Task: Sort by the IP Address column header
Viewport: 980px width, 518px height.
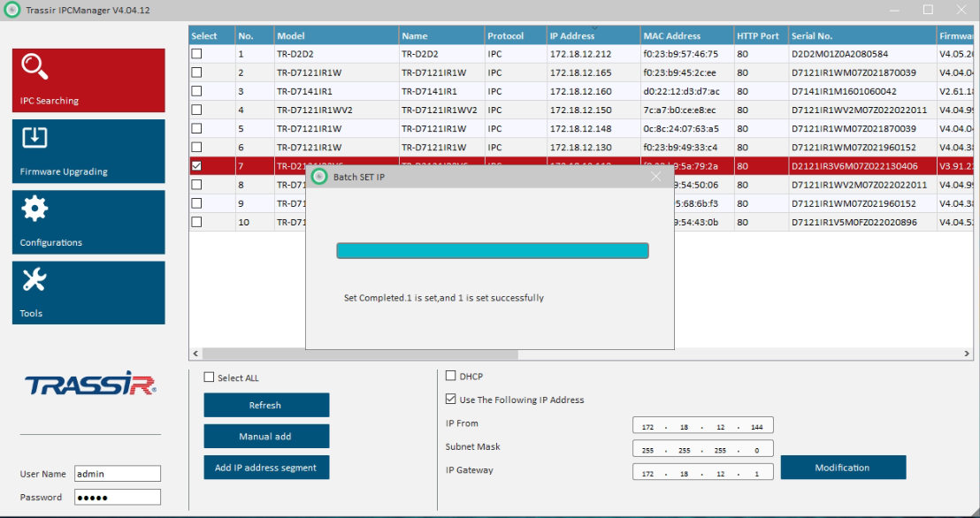Action: point(593,35)
